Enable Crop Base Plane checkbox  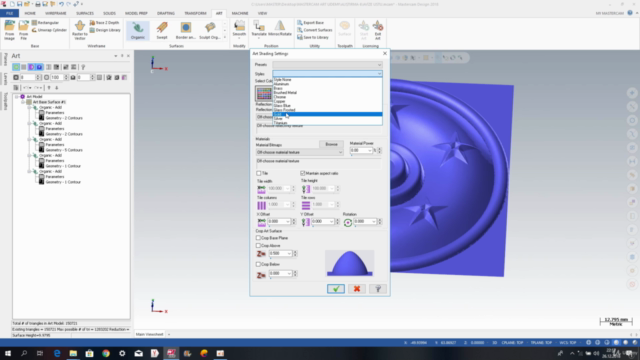(258, 238)
